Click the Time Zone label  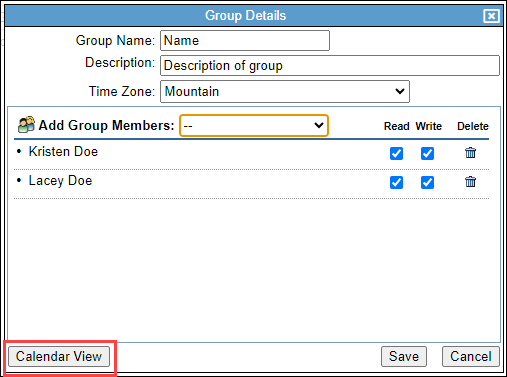[x=122, y=91]
